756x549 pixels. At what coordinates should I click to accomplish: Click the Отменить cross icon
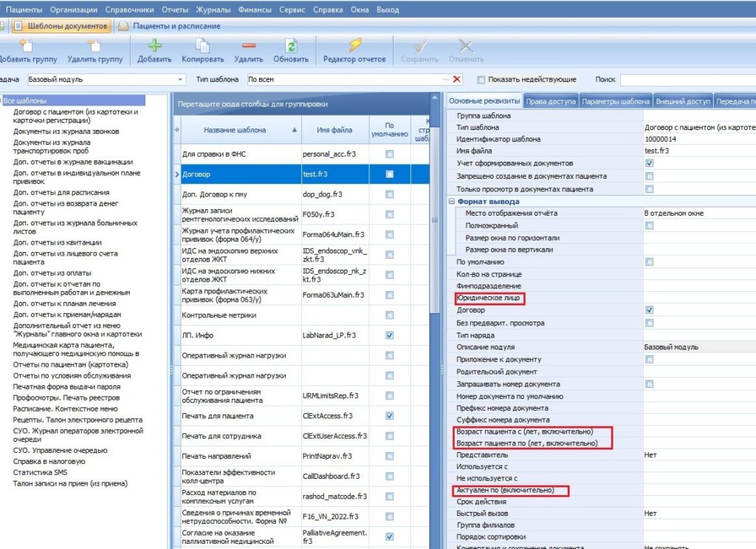pyautogui.click(x=466, y=46)
